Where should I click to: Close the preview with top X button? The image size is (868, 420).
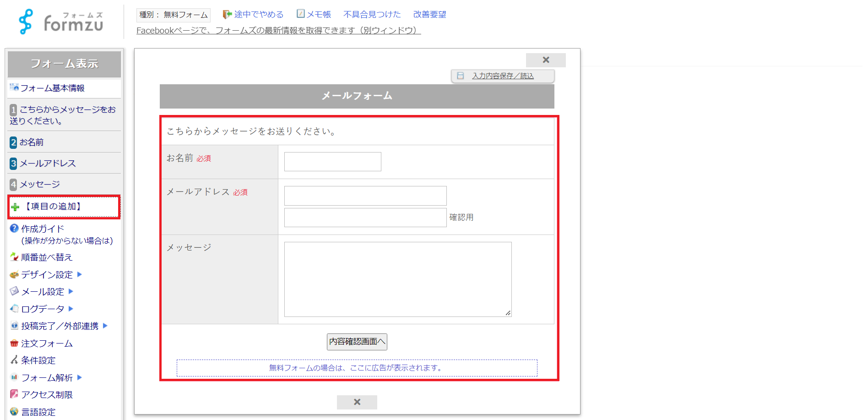click(x=546, y=60)
